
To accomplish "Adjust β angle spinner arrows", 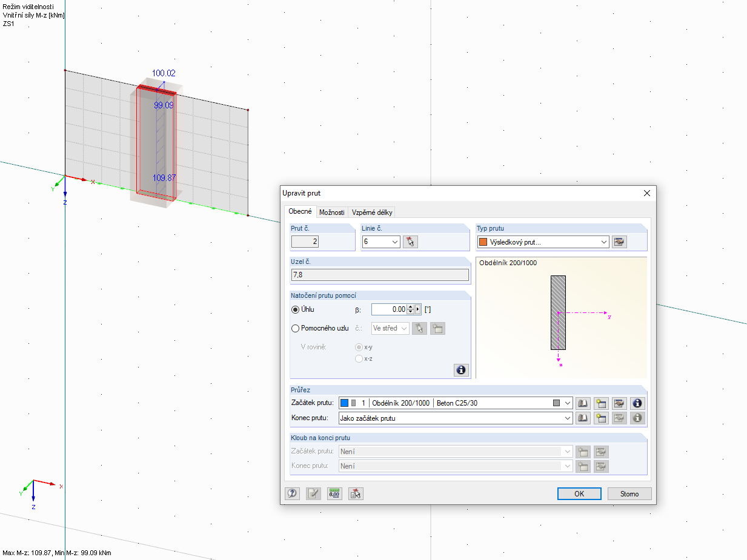I will click(411, 309).
